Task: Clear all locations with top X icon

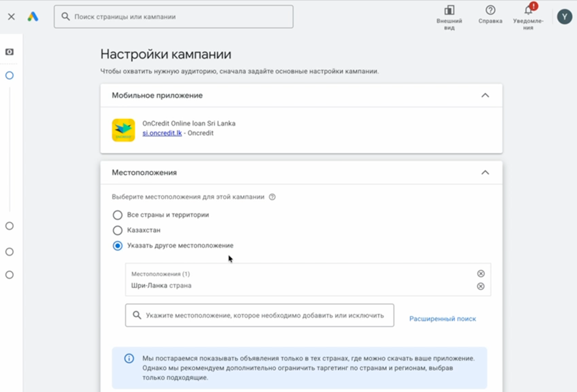Action: pyautogui.click(x=481, y=274)
